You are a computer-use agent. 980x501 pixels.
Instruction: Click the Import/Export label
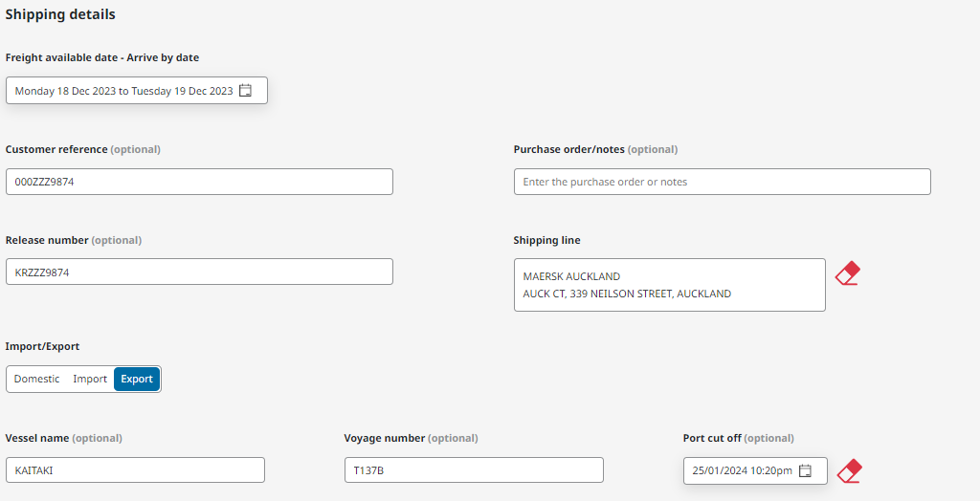tap(42, 346)
